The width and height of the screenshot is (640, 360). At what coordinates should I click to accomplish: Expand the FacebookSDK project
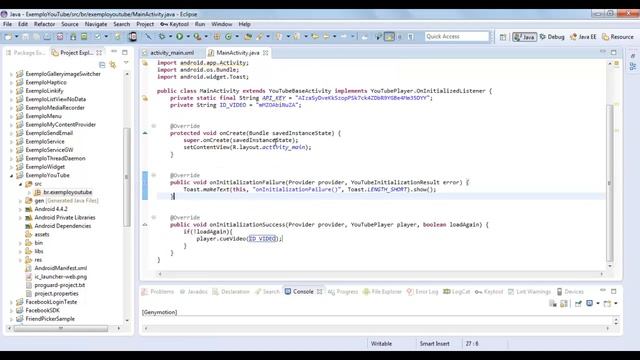coord(11,311)
